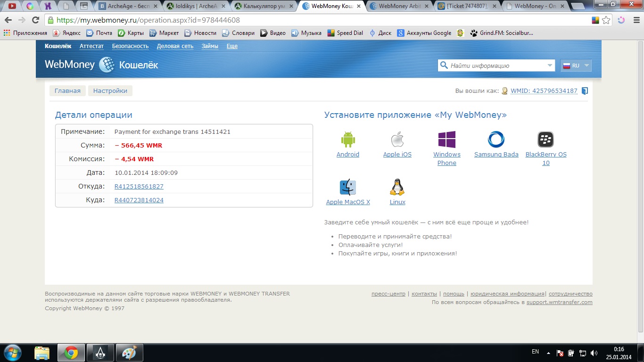Select the sum value − 566,45 WMR
This screenshot has width=644, height=362.
[x=138, y=146]
